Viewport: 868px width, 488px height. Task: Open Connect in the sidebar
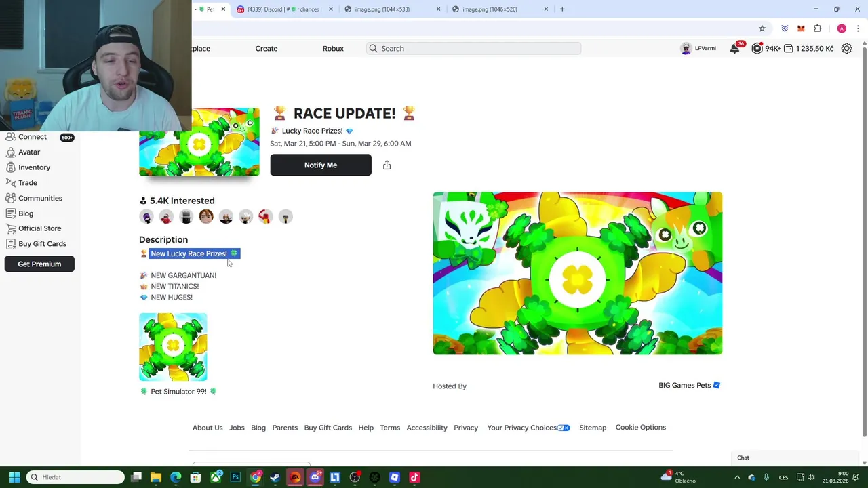(x=33, y=137)
